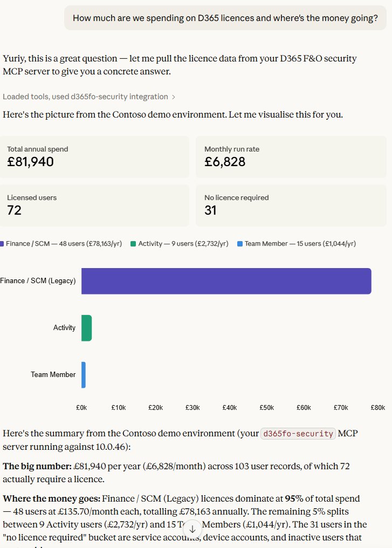Screen dimensions: 392x548
Task: Toggle the Activity — 9 users legend entry
Action: tap(179, 244)
